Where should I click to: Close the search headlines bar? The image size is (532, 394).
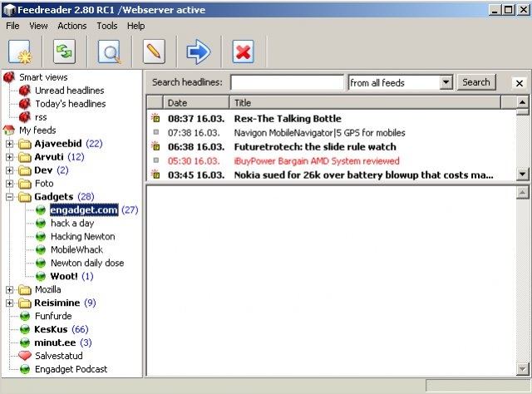(x=519, y=83)
